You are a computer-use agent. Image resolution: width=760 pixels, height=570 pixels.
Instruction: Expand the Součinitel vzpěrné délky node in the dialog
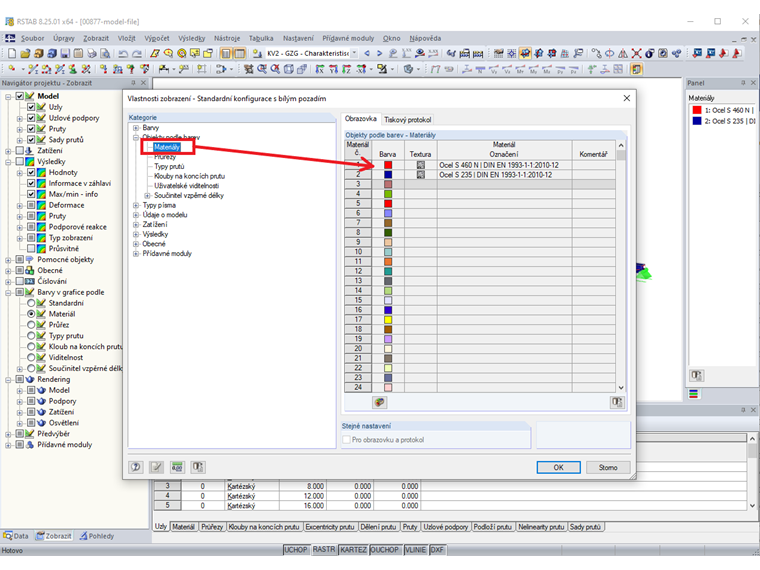tap(147, 196)
